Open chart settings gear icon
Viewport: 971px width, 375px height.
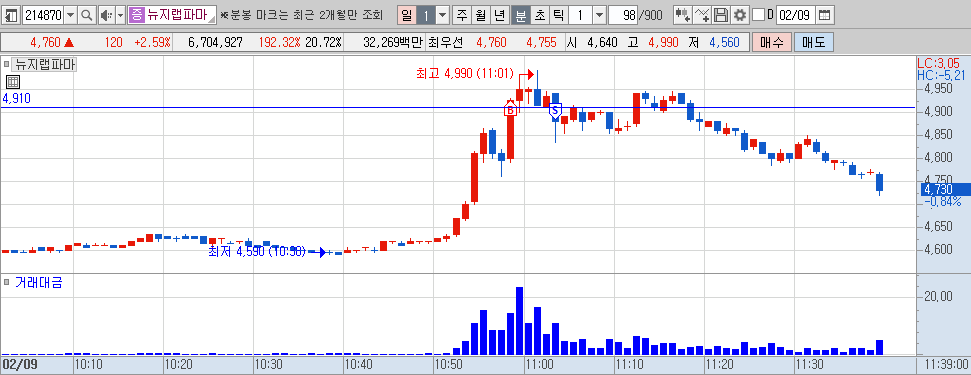click(x=739, y=15)
